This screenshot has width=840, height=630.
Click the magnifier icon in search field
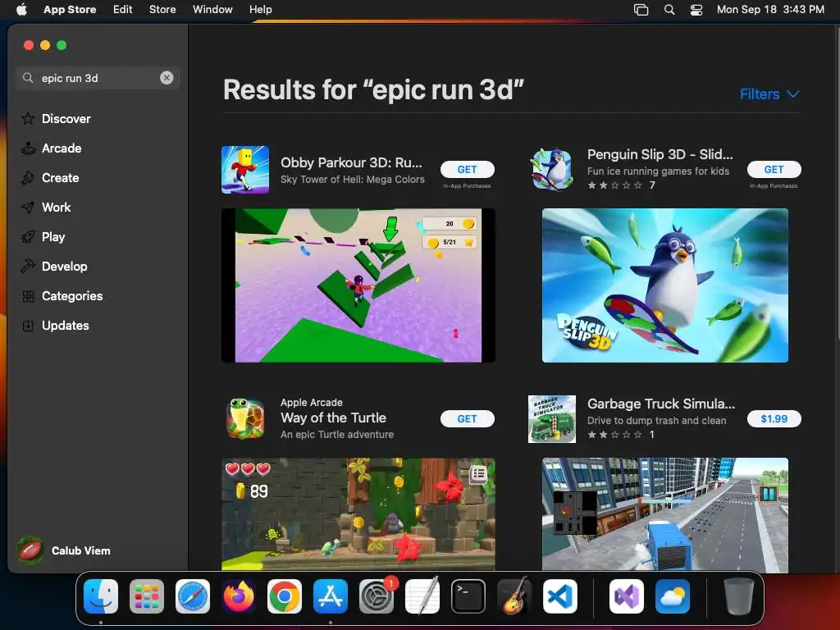pos(28,78)
